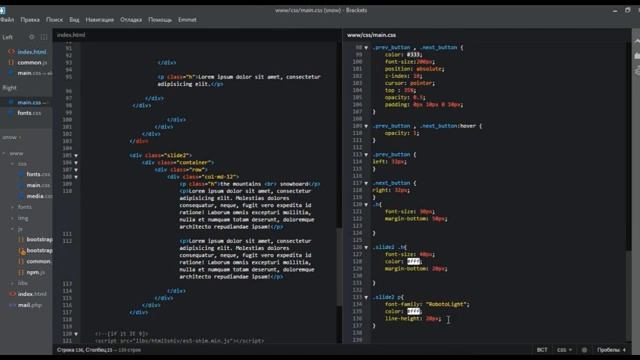Collapse the css folder in project tree
Viewport: 640px width, 360px height.
[x=12, y=164]
